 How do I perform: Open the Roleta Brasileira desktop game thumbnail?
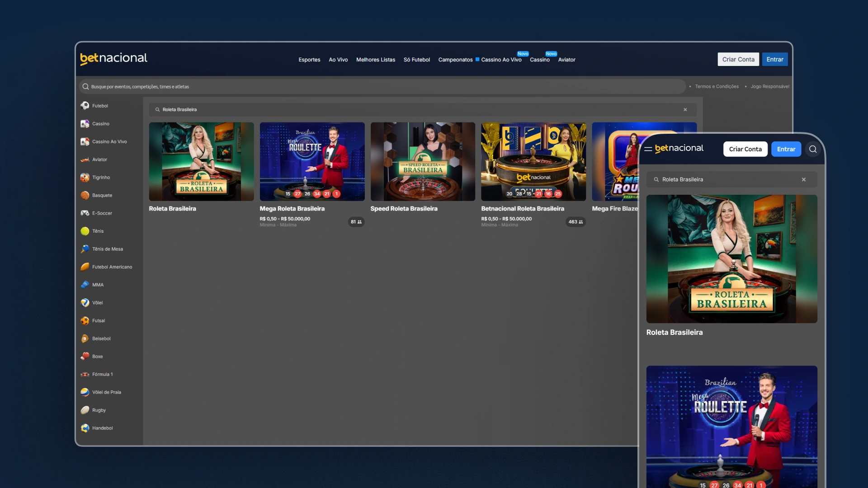point(201,162)
